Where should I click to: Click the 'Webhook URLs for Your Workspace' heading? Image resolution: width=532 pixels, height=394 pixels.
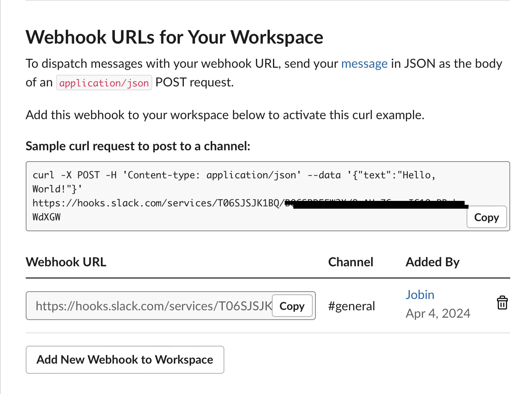coord(174,37)
